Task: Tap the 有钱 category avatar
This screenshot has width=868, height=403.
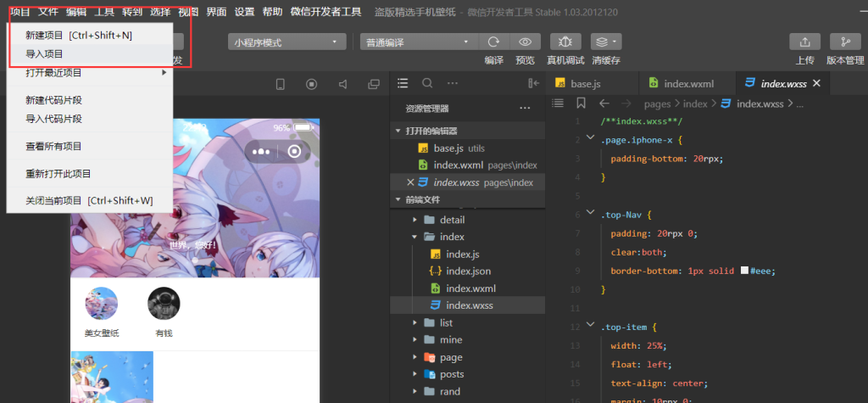Action: tap(164, 303)
